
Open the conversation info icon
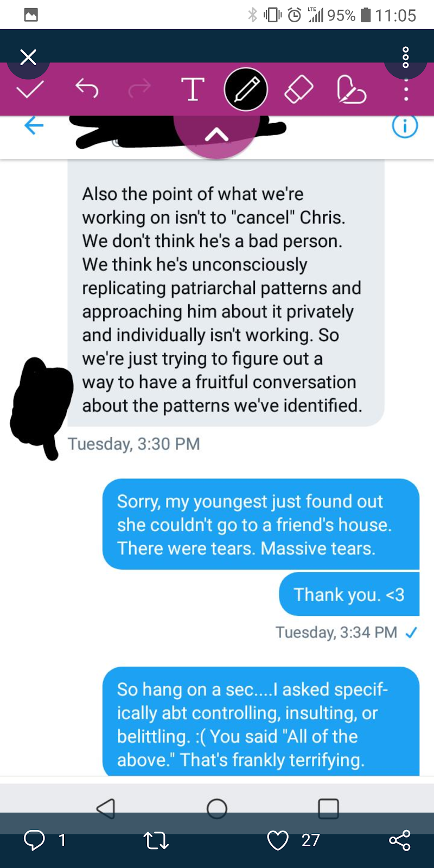pyautogui.click(x=405, y=126)
